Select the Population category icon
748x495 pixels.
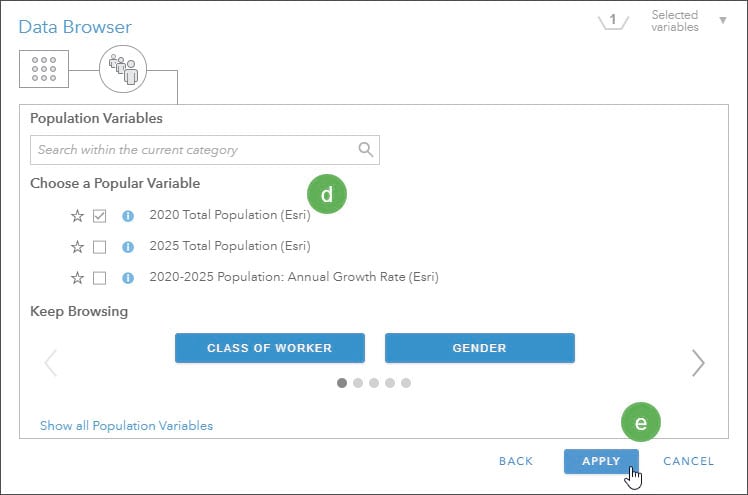coord(122,68)
